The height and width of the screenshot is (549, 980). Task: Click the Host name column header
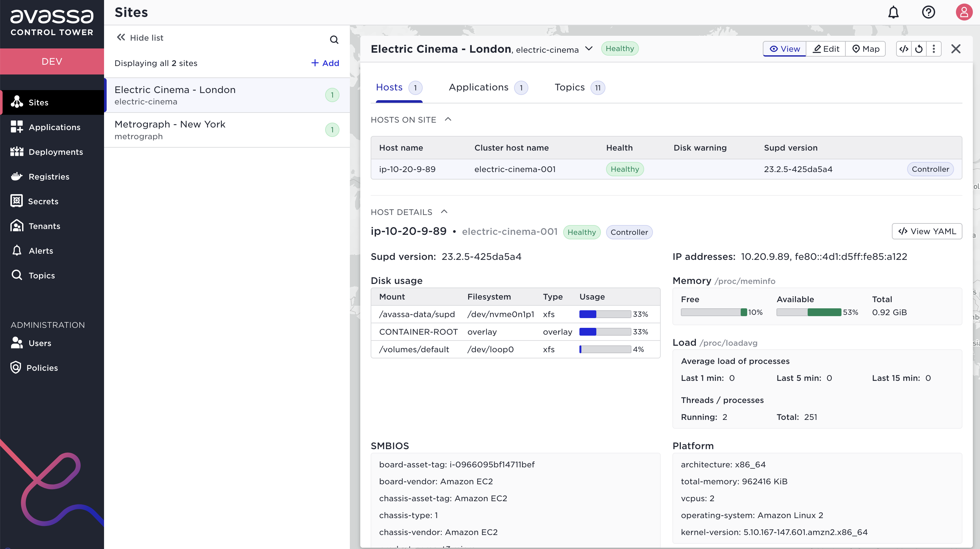tap(401, 148)
